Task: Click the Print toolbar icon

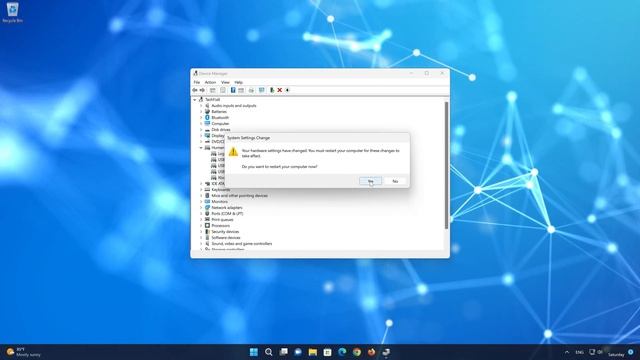Action: tap(251, 90)
